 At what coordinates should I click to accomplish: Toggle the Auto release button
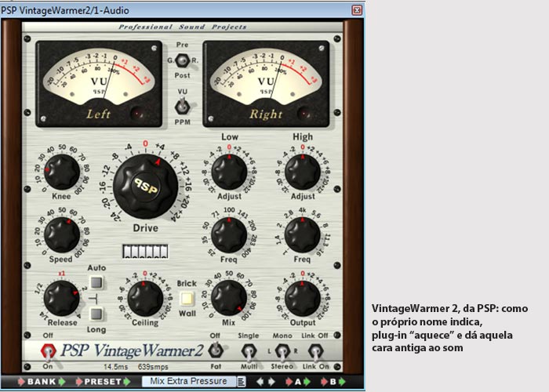point(96,281)
